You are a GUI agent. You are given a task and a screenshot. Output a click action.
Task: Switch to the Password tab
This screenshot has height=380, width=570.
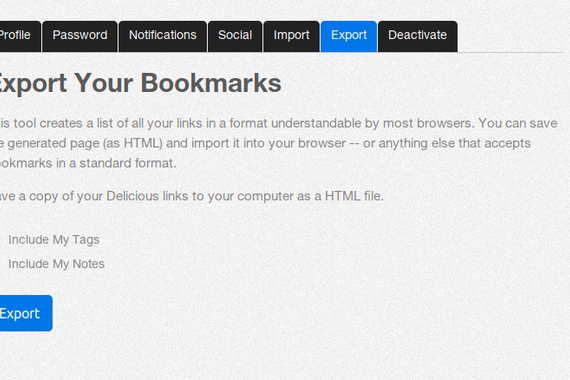tap(80, 36)
